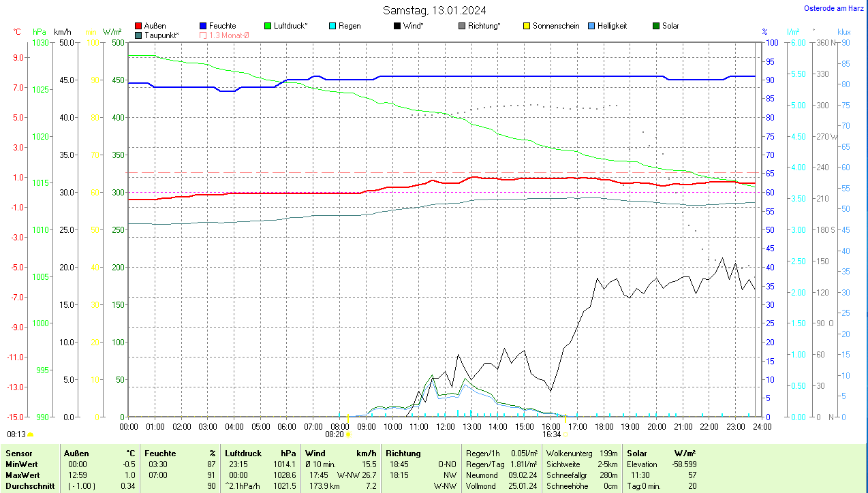This screenshot has width=868, height=493.
Task: Click the Samstag, 13.01.2024 chart title
Action: coord(434,10)
